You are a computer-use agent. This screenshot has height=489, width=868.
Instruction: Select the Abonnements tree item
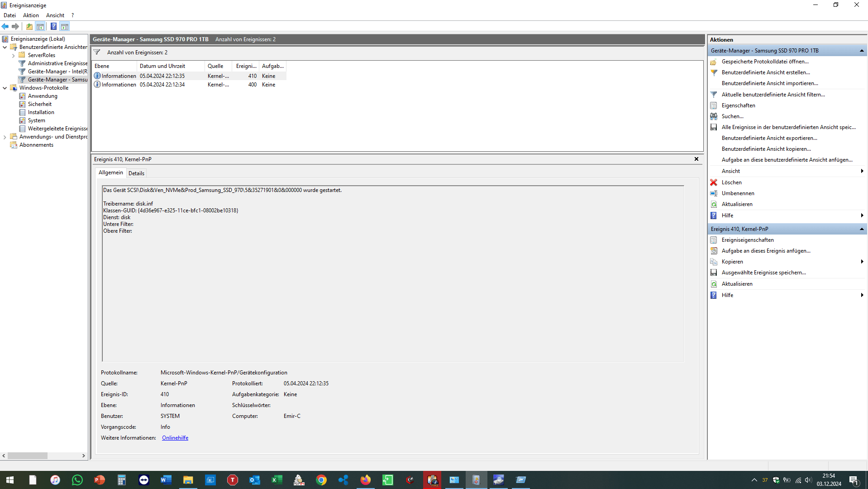click(36, 145)
